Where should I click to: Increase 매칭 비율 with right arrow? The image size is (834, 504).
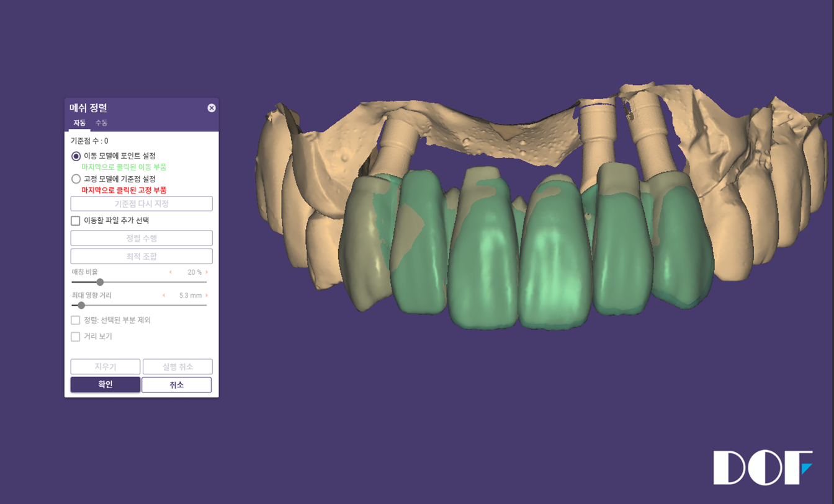(207, 272)
